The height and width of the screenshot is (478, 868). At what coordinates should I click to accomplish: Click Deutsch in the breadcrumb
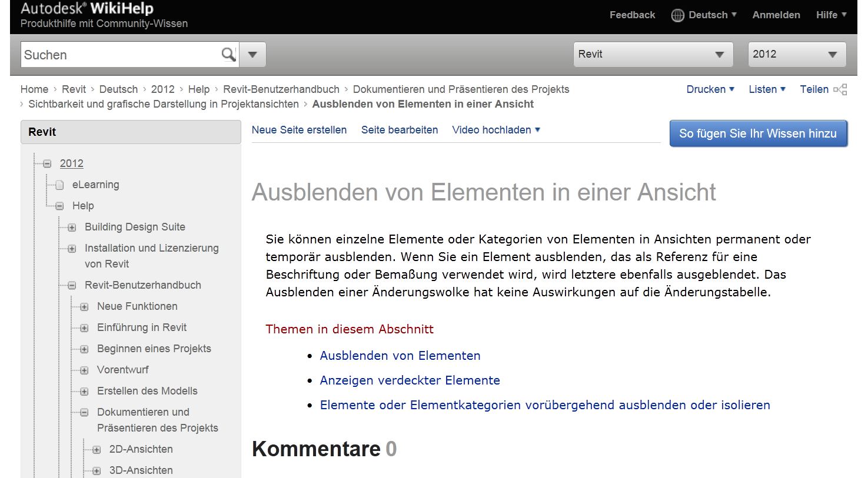118,89
